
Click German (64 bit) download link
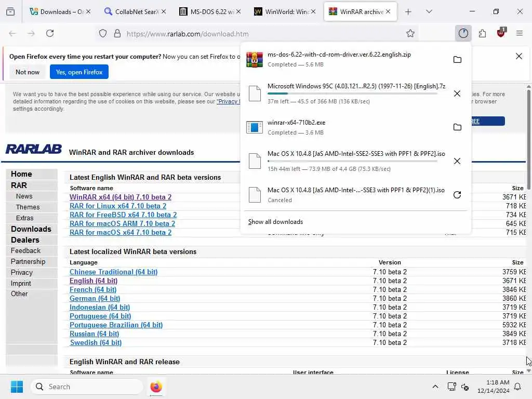(95, 299)
